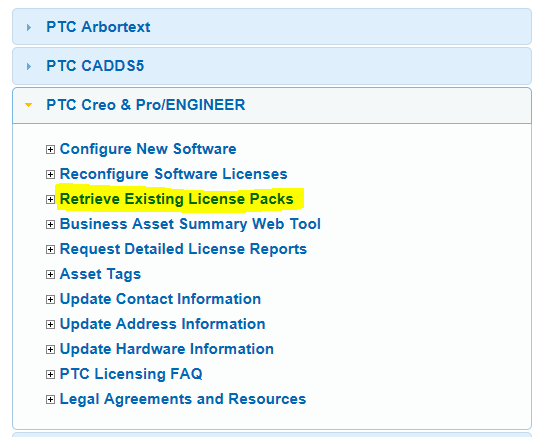Open the Configure New Software link
This screenshot has height=437, width=540.
[x=148, y=149]
